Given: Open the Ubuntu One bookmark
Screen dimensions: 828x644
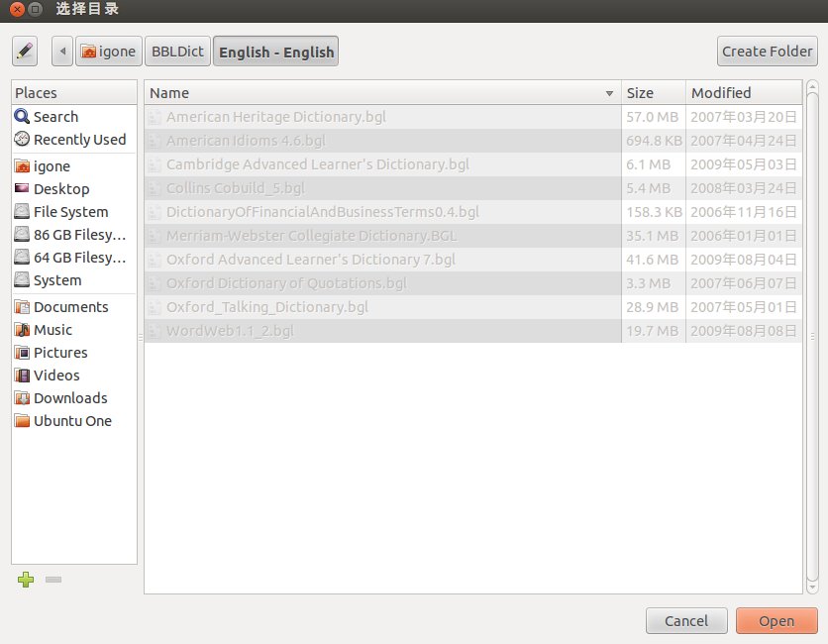Looking at the screenshot, I should pyautogui.click(x=74, y=420).
